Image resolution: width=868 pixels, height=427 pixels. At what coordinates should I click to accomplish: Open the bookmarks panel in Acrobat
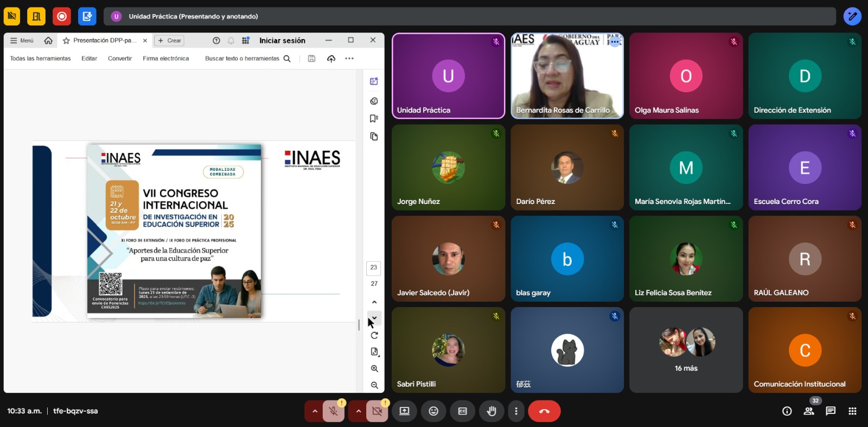click(x=374, y=118)
